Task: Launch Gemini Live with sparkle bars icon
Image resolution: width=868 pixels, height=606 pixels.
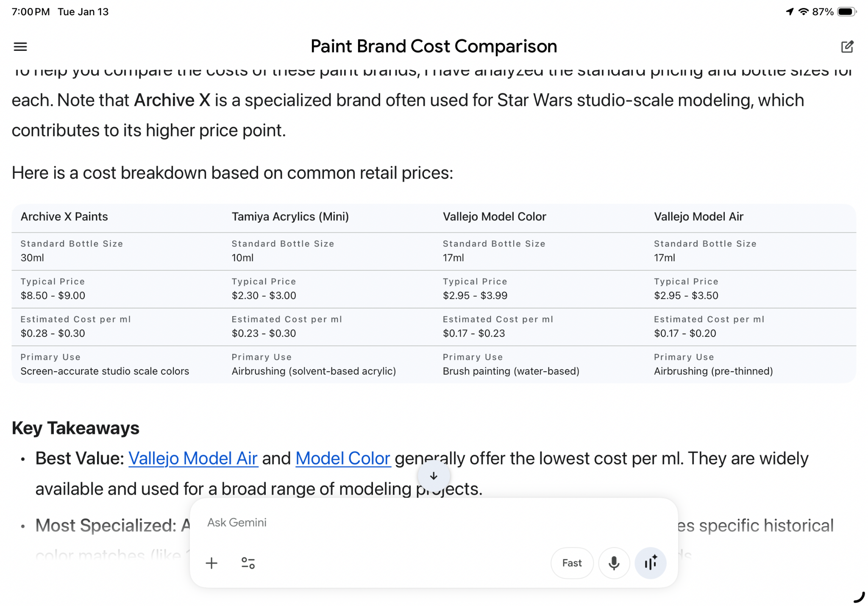Action: click(x=651, y=563)
